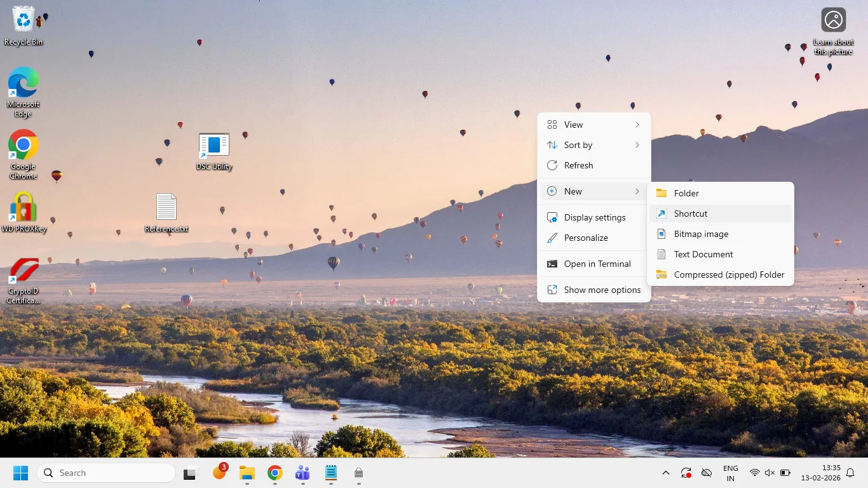Create a new Text Document
Viewport: 868px width, 488px height.
point(721,254)
